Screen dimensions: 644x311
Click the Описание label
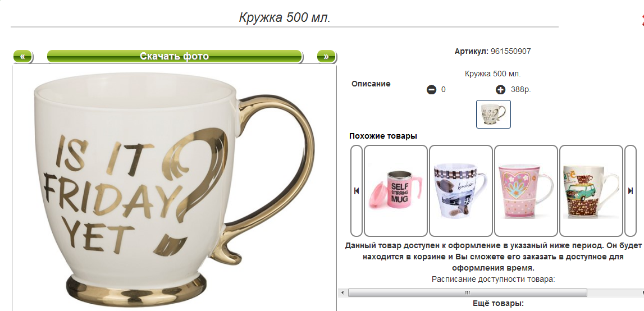(371, 84)
